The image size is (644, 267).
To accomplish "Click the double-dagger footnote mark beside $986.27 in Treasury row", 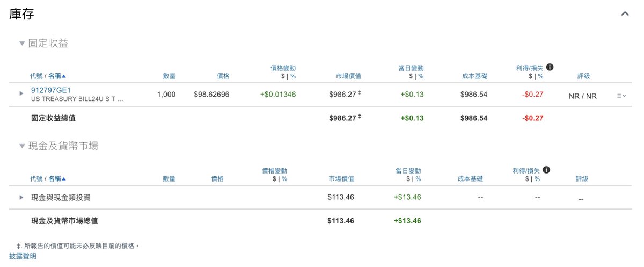I will pyautogui.click(x=360, y=93).
